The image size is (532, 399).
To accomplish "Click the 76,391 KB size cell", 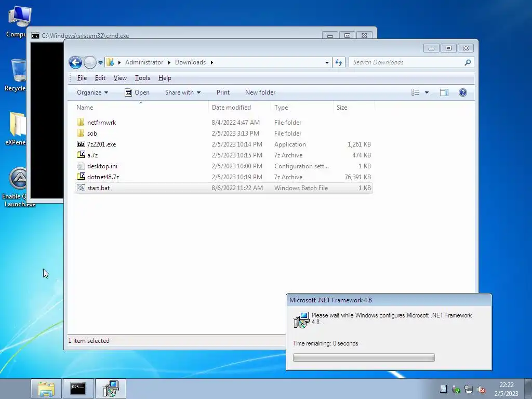I will tap(357, 177).
